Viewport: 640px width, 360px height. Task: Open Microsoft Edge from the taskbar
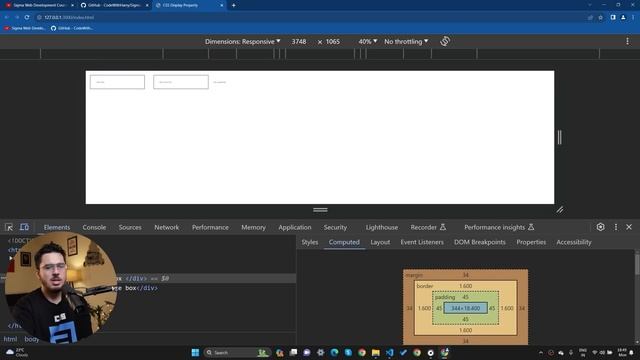pos(334,352)
